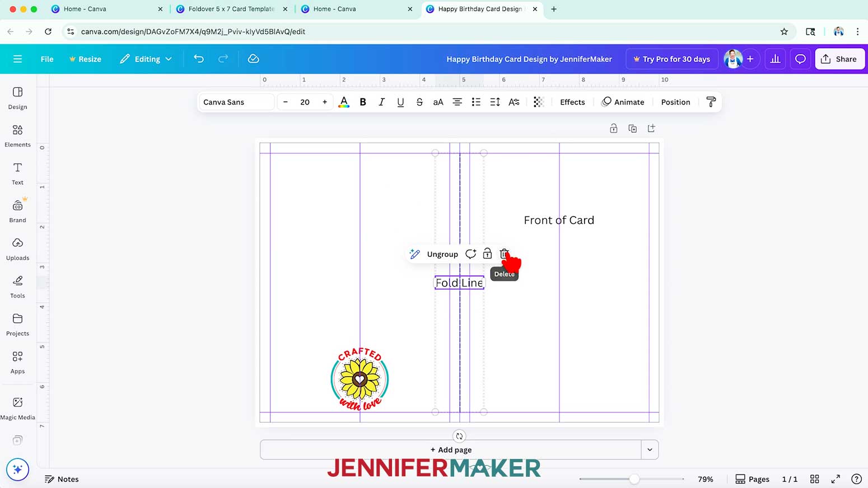Open line spacing options
This screenshot has height=488, width=868.
pyautogui.click(x=495, y=102)
